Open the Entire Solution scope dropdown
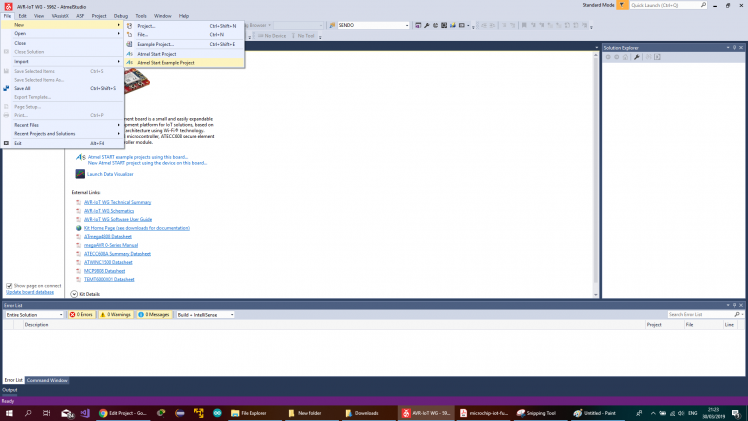The height and width of the screenshot is (421, 748). (34, 314)
